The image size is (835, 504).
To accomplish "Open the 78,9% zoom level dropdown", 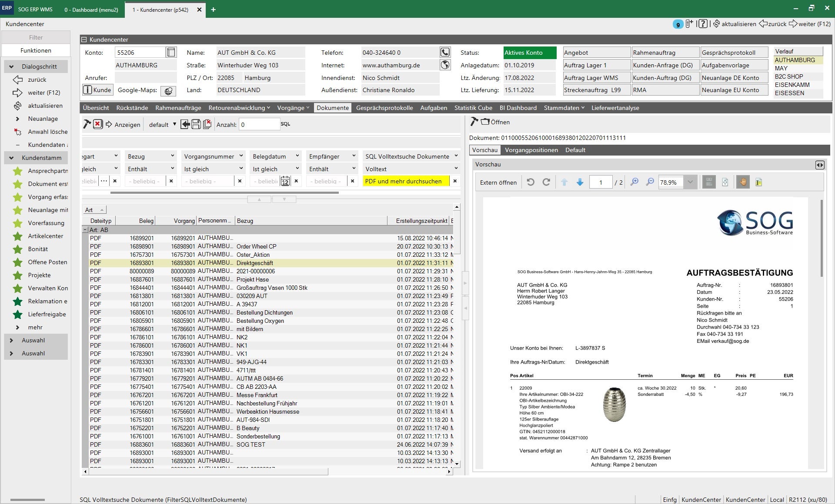I will tap(690, 182).
